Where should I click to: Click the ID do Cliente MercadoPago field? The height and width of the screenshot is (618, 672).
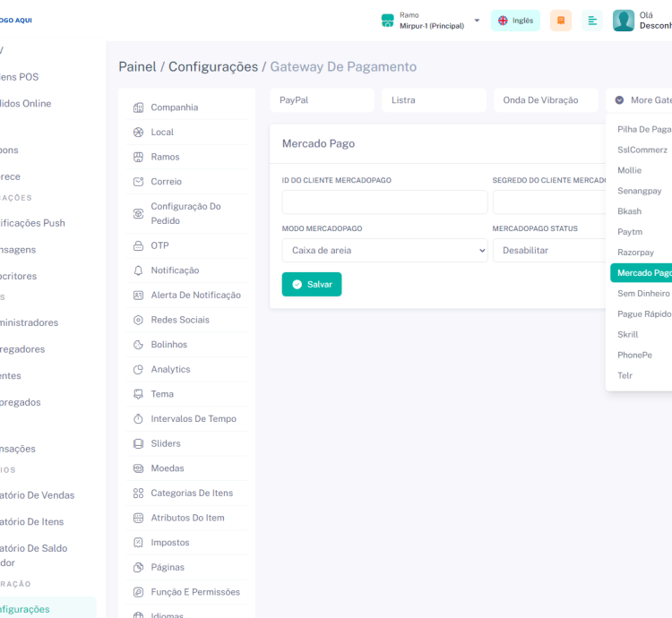(x=384, y=202)
